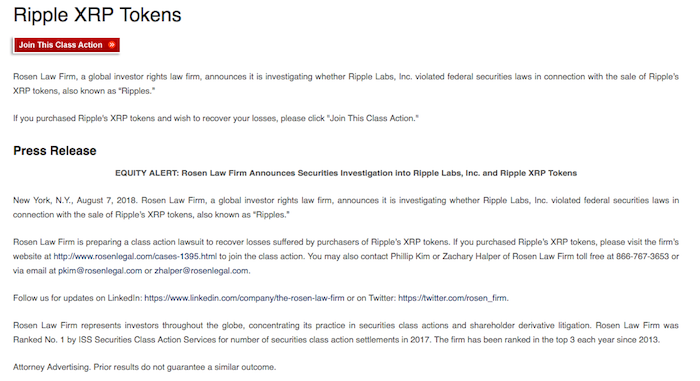Click the dateline New York, N.Y., August 7, 2018
Image resolution: width=700 pixels, height=381 pixels.
(x=75, y=201)
